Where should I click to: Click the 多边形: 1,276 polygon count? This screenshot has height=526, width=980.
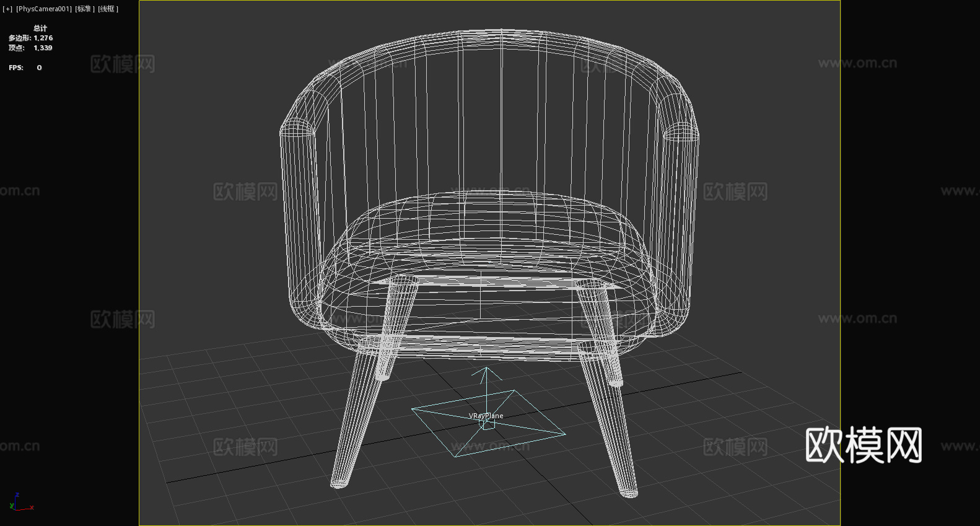click(x=30, y=38)
